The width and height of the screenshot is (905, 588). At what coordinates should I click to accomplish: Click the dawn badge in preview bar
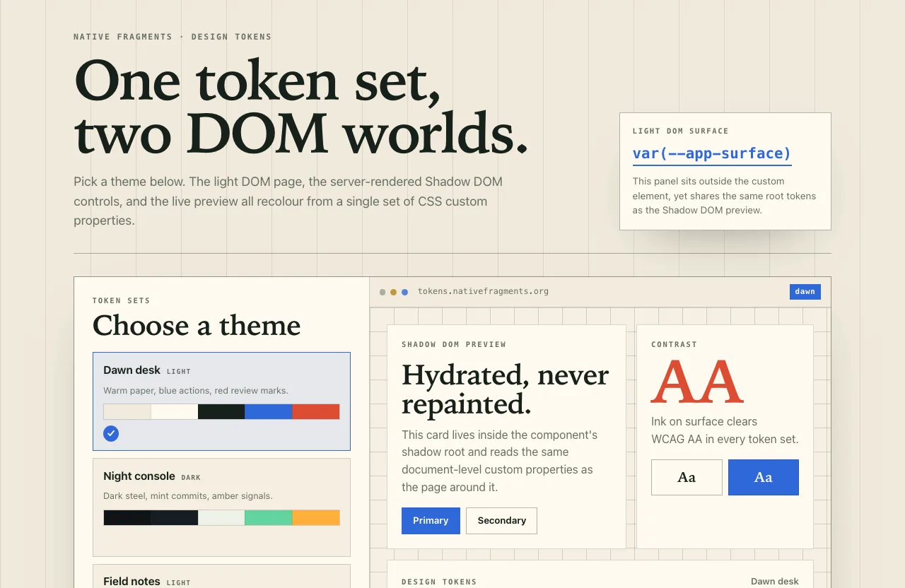coord(805,292)
